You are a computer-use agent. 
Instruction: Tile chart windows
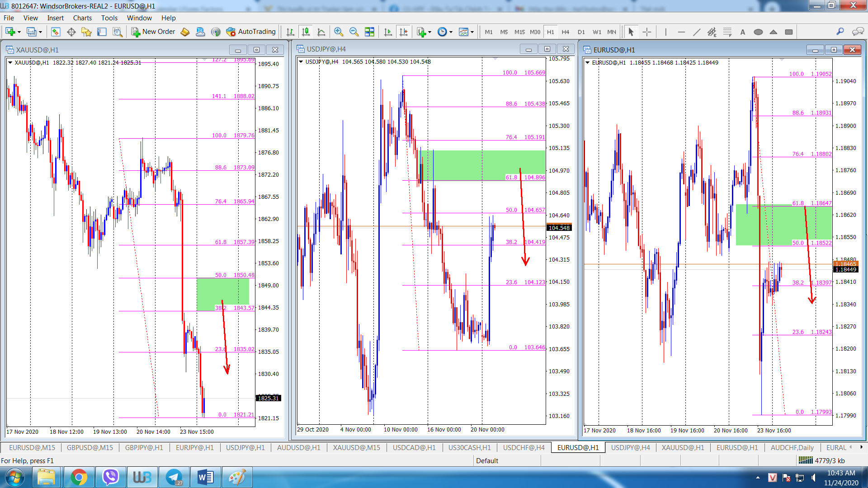coord(369,32)
